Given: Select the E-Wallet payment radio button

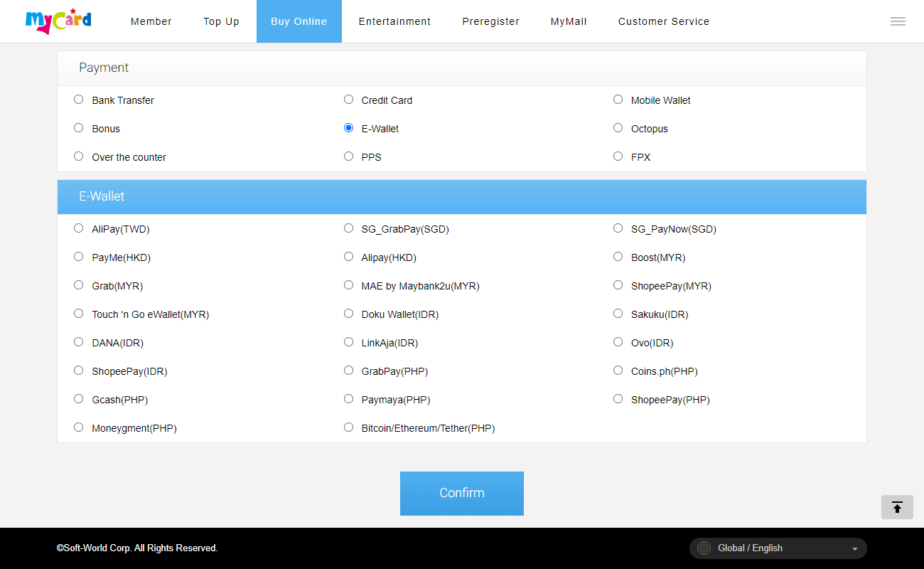Looking at the screenshot, I should (x=348, y=128).
